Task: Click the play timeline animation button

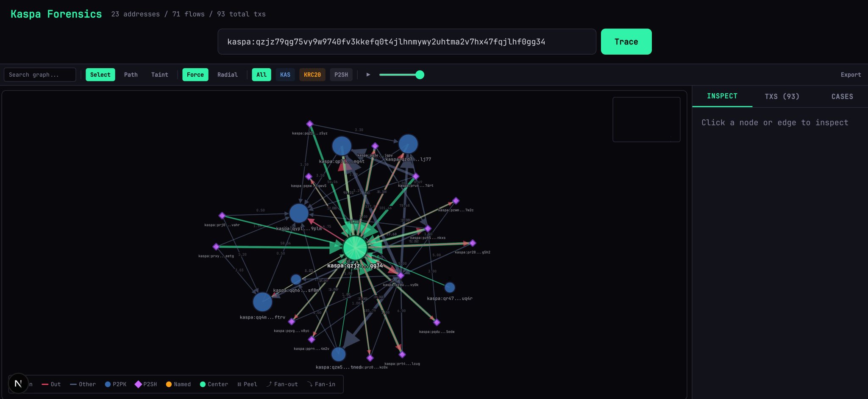Action: (x=368, y=75)
